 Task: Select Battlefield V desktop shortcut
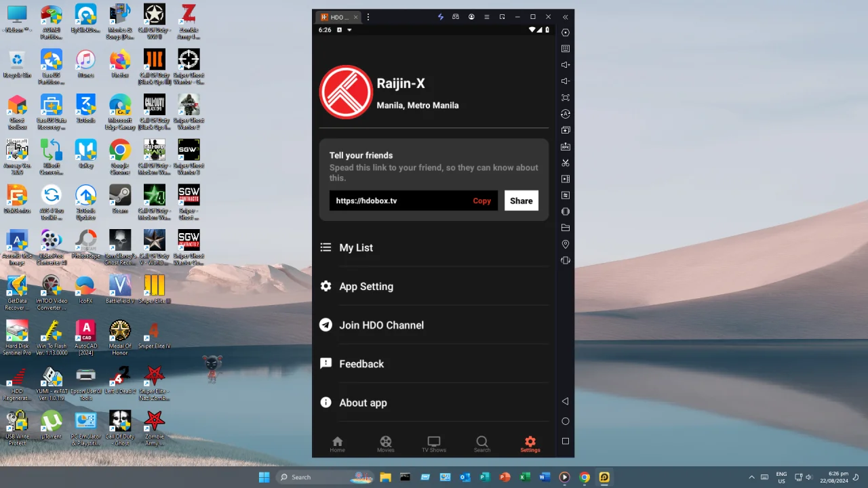coord(120,289)
